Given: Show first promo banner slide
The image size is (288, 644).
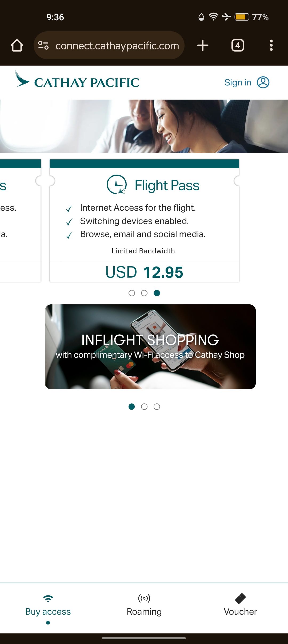Looking at the screenshot, I should pos(132,407).
